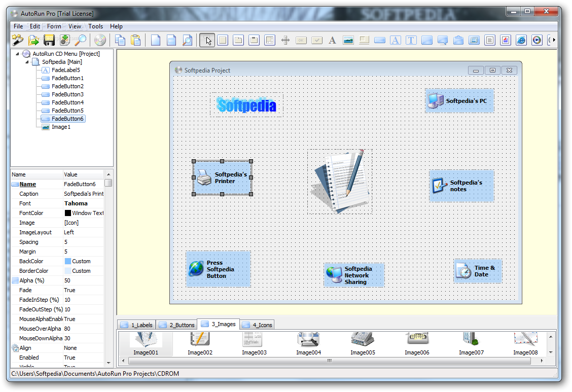Select the Softpedia's Printer button on canvas
This screenshot has width=572, height=392.
222,177
